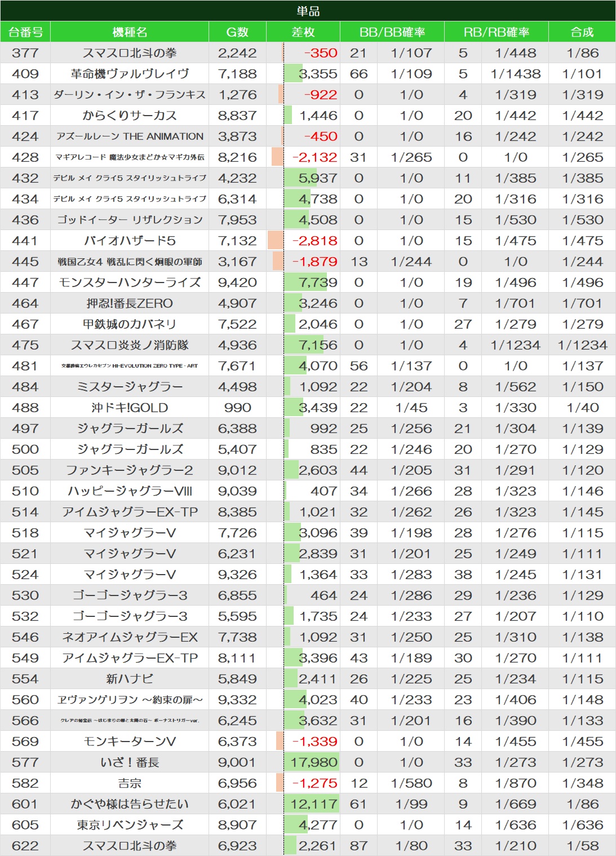Sort by the G数 column header
This screenshot has height=856, width=616.
pyautogui.click(x=237, y=32)
